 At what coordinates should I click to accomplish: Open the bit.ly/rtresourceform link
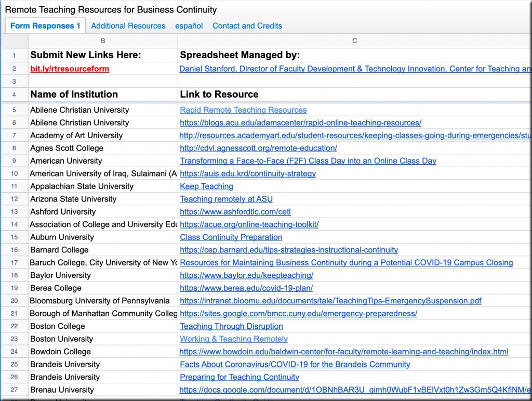(x=70, y=69)
